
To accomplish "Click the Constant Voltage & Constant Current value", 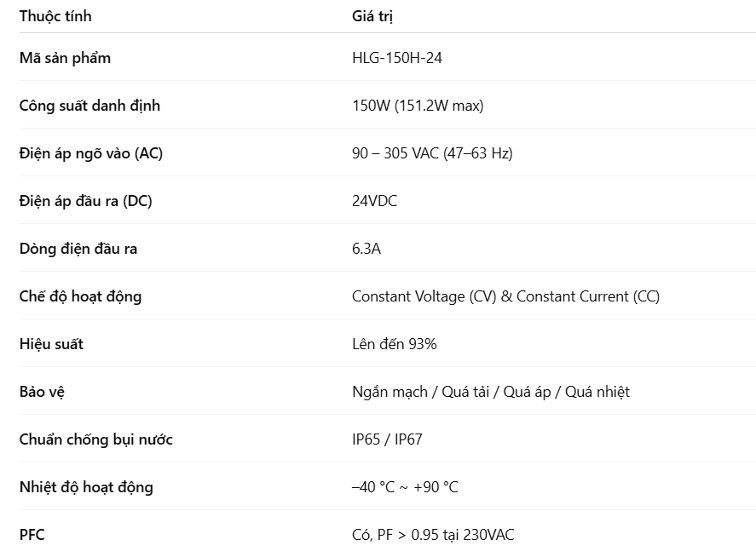I will pyautogui.click(x=505, y=296).
